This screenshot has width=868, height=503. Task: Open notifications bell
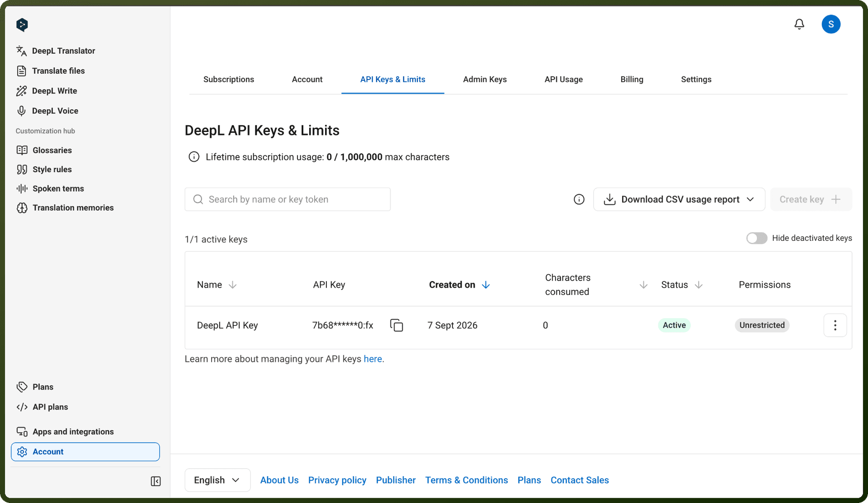click(x=799, y=24)
